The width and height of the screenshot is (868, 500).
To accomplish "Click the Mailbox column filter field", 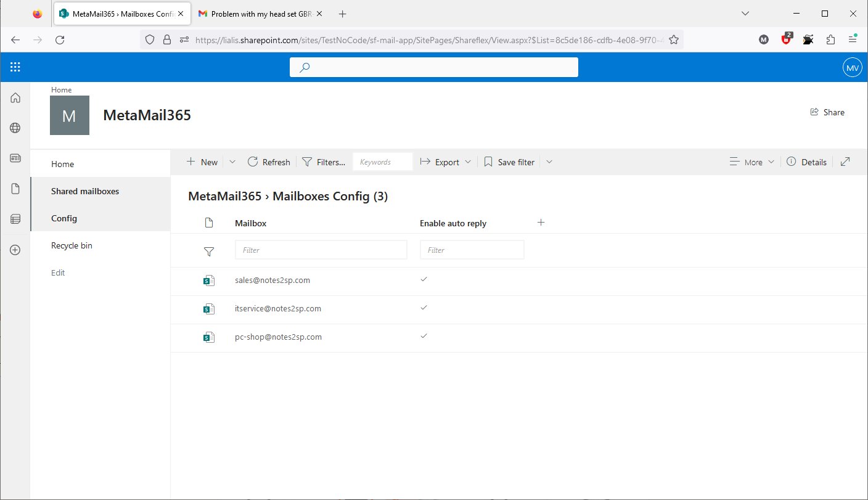I will [321, 250].
